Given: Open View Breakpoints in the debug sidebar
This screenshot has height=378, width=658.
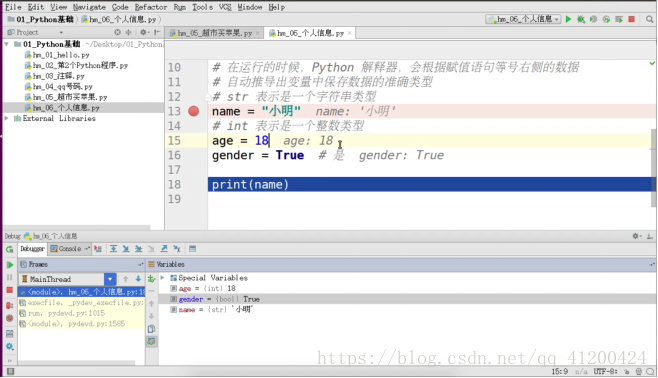Looking at the screenshot, I should pyautogui.click(x=10, y=305).
